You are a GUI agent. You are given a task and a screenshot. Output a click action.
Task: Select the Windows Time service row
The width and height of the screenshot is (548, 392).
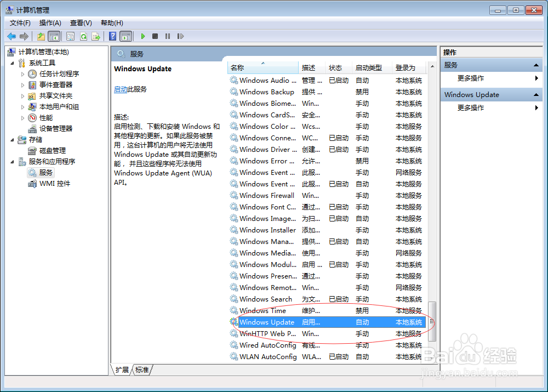tap(263, 310)
